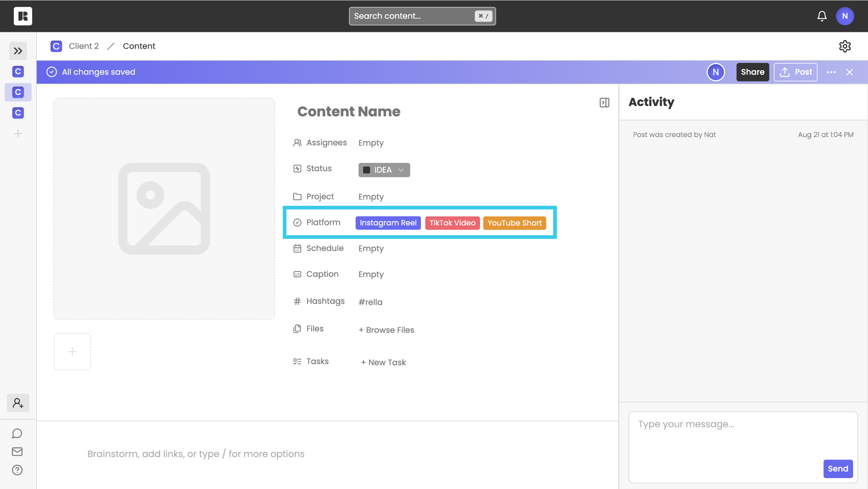Click the Tasks checklist icon
This screenshot has height=489, width=868.
coord(297,361)
